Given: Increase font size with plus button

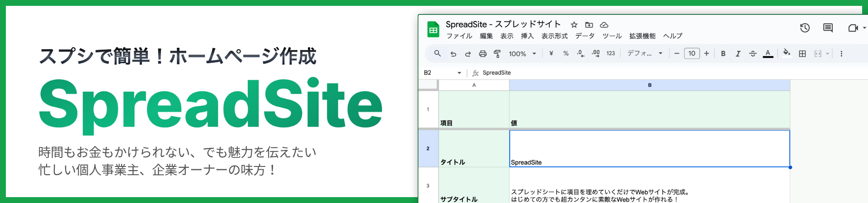Looking at the screenshot, I should tap(707, 53).
